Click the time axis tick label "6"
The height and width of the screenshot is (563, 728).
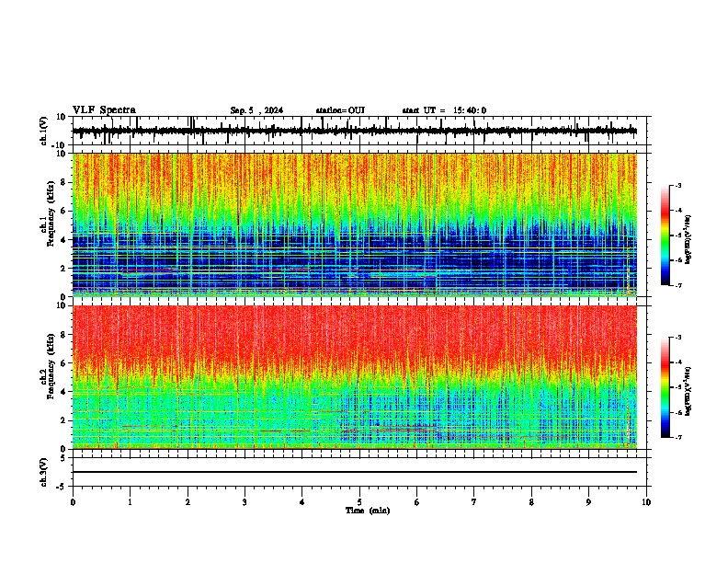(417, 502)
